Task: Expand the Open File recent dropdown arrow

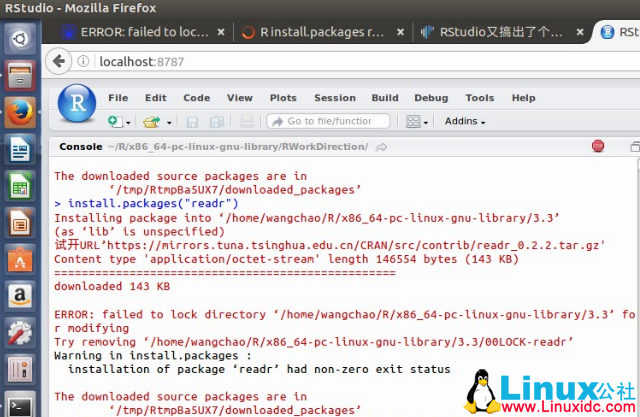Action: coord(169,122)
